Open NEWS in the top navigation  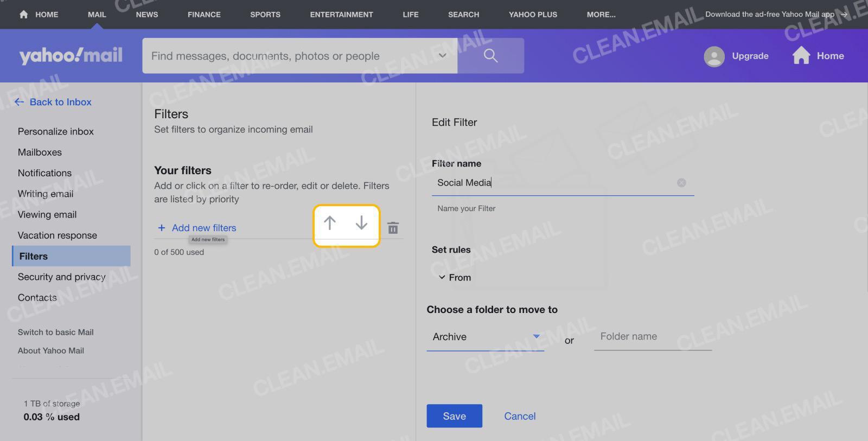pos(147,15)
